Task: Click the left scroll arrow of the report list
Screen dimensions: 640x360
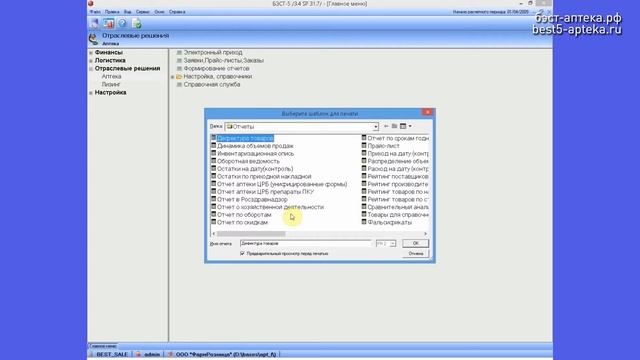Action: (x=213, y=234)
